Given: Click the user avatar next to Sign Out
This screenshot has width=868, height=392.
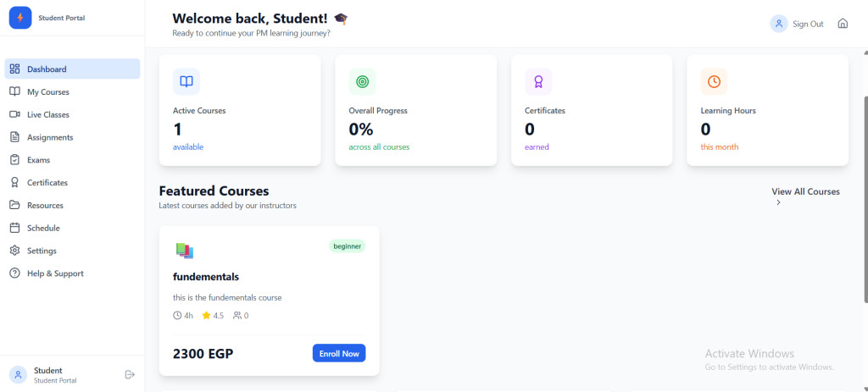Looking at the screenshot, I should 778,24.
